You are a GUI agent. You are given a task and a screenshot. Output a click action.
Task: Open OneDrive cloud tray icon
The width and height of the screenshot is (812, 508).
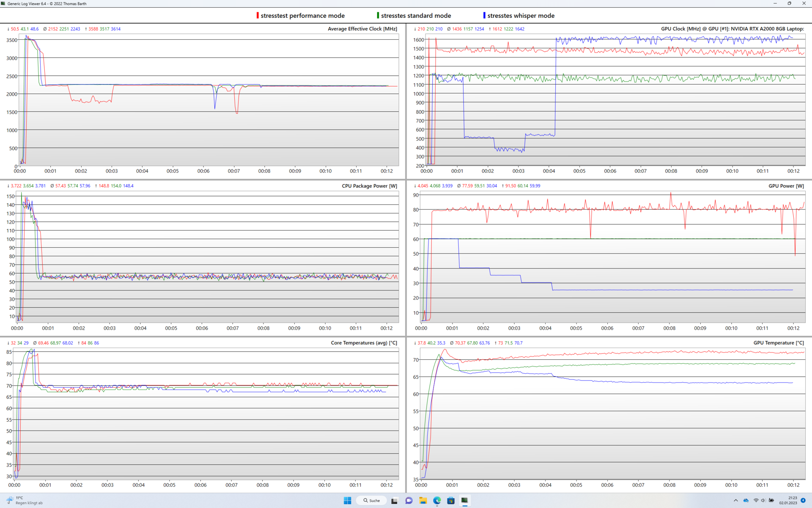(746, 500)
